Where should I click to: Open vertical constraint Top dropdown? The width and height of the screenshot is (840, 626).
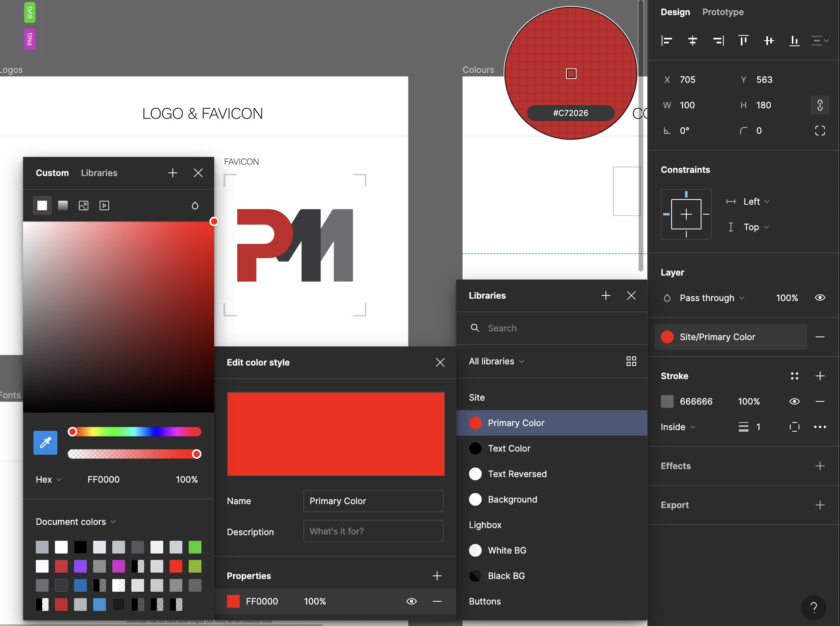(756, 227)
